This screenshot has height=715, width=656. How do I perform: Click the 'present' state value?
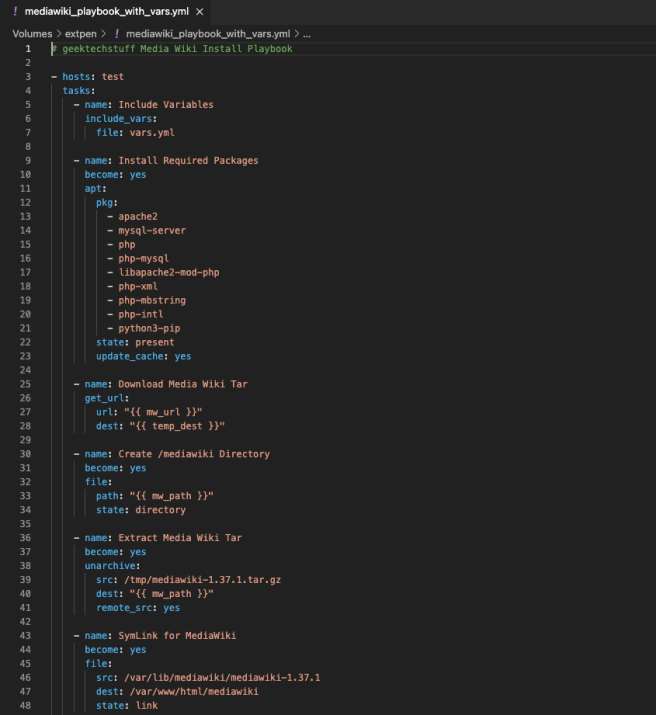(155, 342)
